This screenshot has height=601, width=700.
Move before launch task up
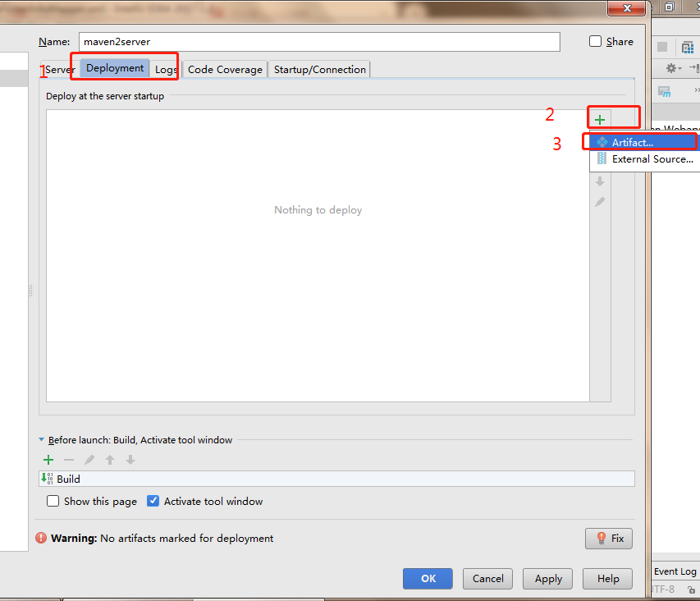(x=110, y=460)
